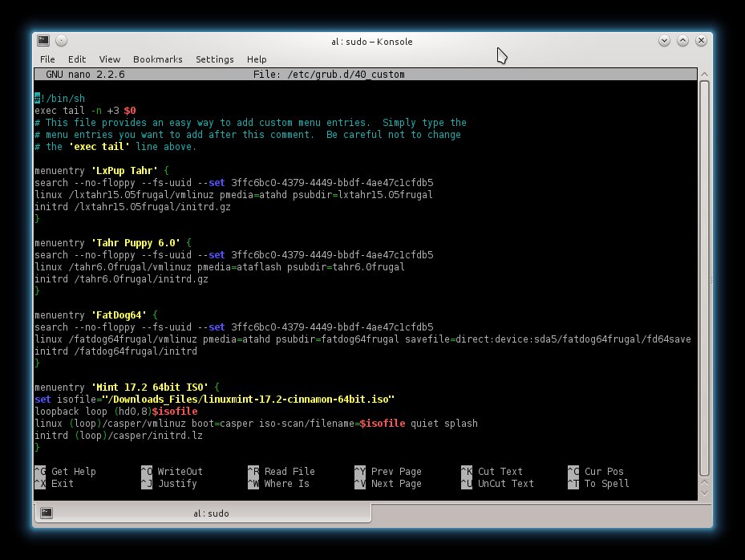Click the 'loopback loop (hd0,8)$isofile' line
Screen dimensions: 745x560
click(116, 412)
